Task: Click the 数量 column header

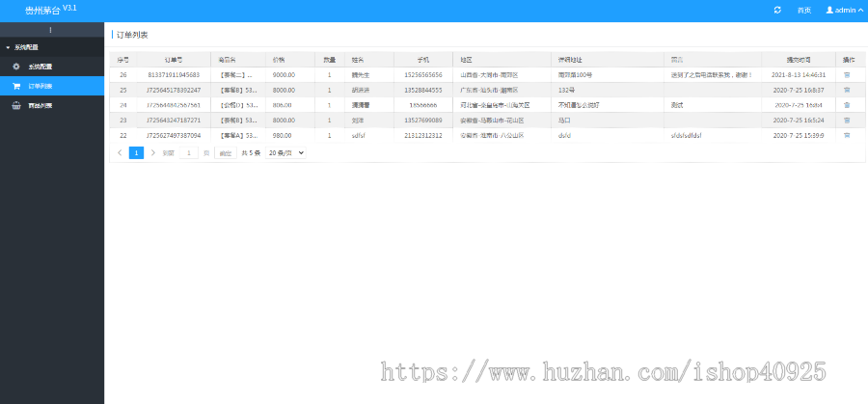Action: coord(330,59)
